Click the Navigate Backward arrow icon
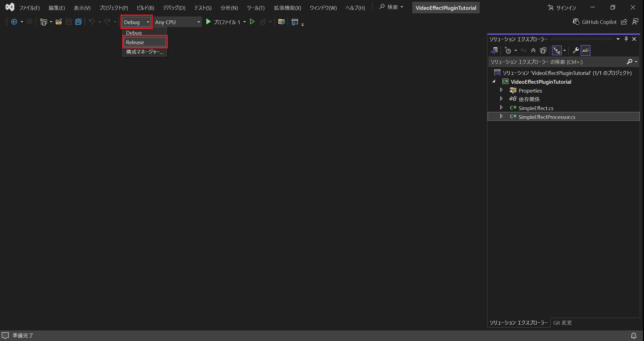Screen dimensions: 644x341 point(14,22)
